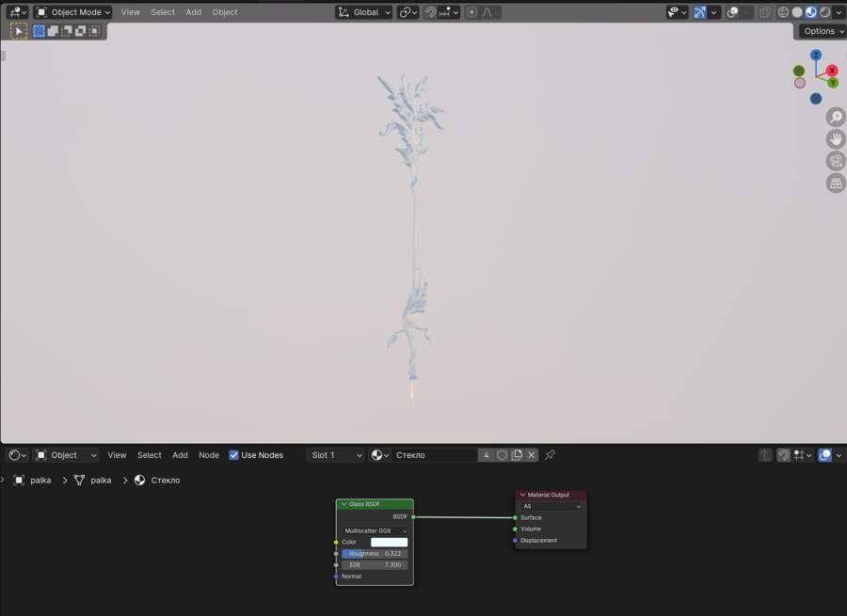This screenshot has width=847, height=616.
Task: Toggle camera view with the camera icon
Action: 835,161
